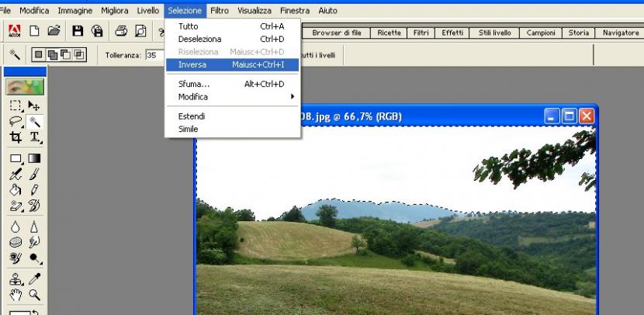Select the Red Eye Brush tool
This screenshot has width=644, height=315.
tap(16, 258)
